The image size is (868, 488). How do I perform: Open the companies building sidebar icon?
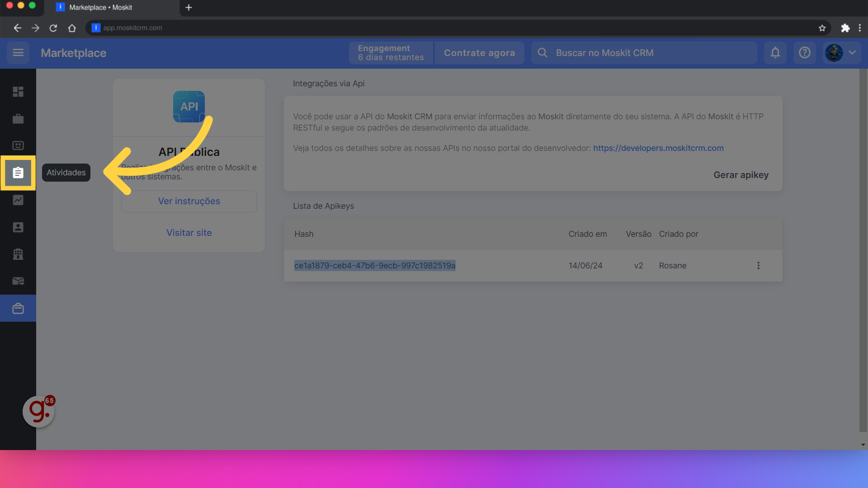[18, 254]
